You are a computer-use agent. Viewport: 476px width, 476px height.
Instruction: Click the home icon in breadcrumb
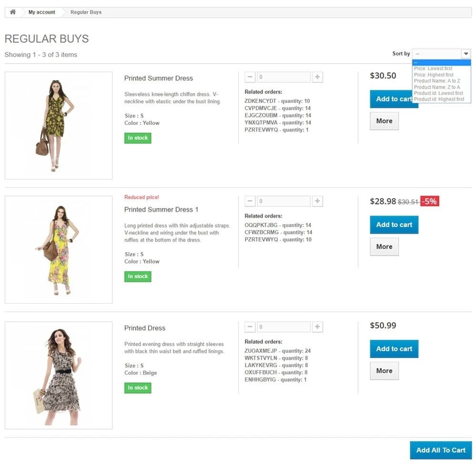(x=13, y=12)
